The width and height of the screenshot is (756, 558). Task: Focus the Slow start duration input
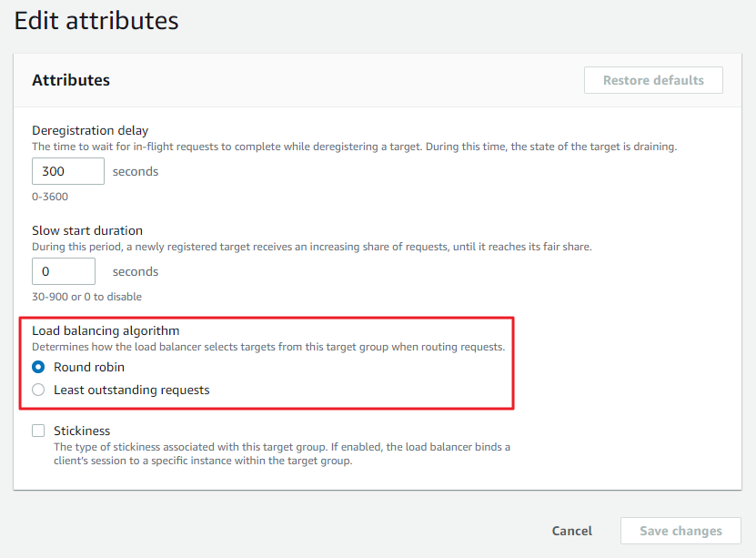coord(64,271)
